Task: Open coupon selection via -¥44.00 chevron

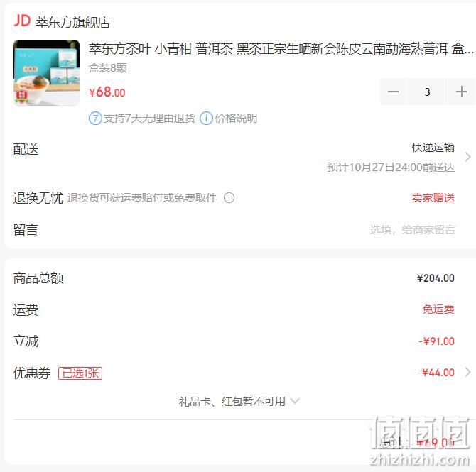Action: coord(467,372)
